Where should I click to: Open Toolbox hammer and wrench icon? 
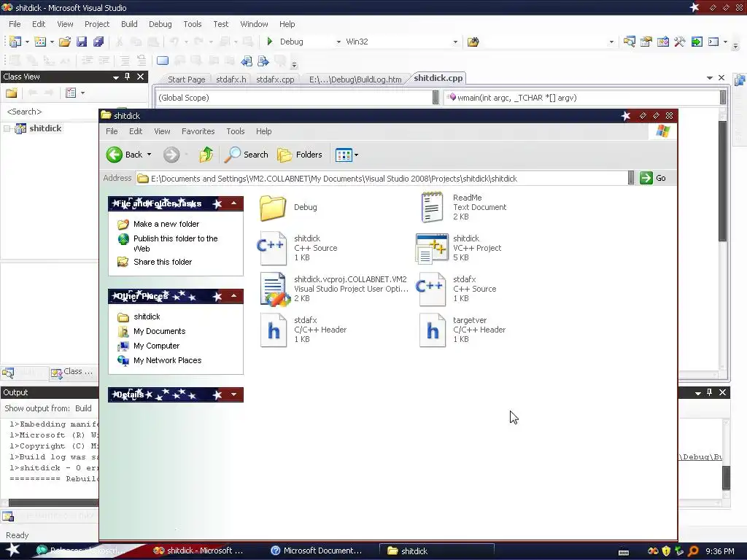point(679,42)
